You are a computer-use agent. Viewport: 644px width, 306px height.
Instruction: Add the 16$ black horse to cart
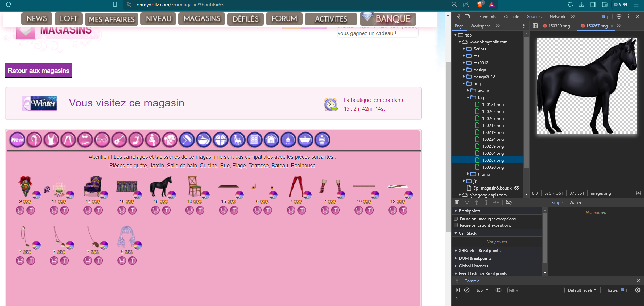pos(156,210)
